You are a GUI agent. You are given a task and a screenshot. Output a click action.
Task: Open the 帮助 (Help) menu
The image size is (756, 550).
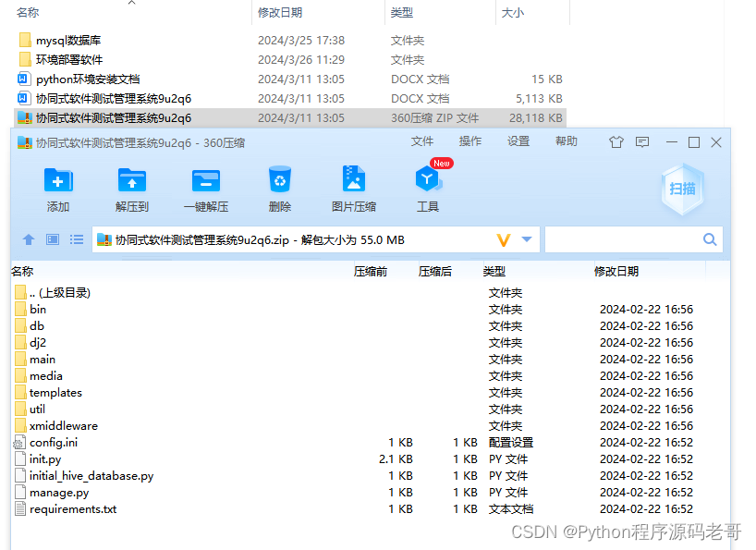[567, 142]
